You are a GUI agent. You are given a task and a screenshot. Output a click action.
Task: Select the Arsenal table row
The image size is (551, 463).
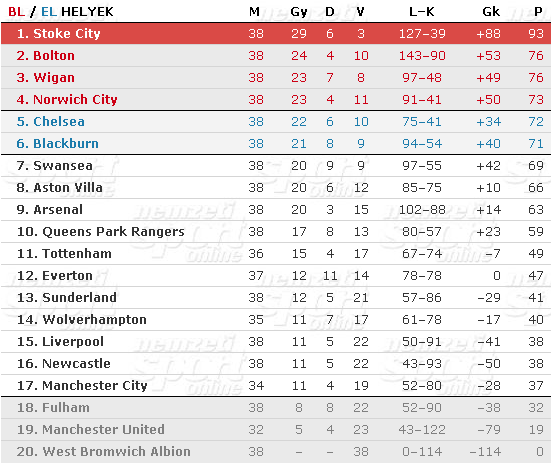pos(276,209)
